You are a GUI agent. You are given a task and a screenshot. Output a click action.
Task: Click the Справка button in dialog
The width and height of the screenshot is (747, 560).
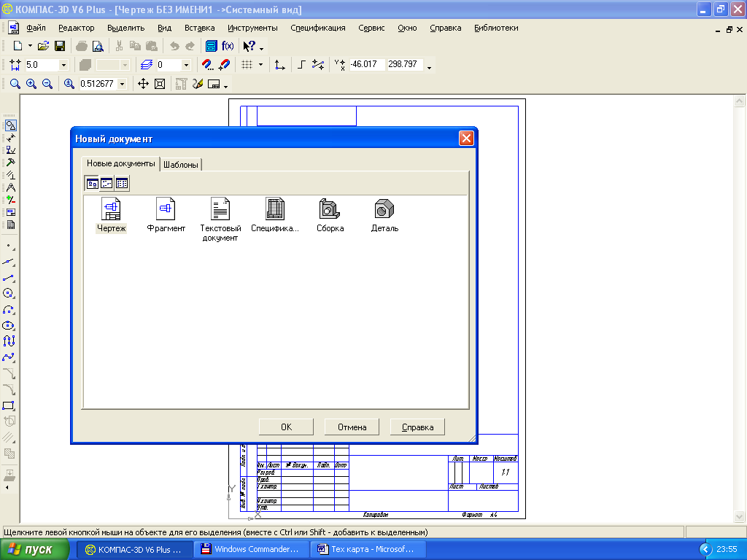[x=417, y=427]
